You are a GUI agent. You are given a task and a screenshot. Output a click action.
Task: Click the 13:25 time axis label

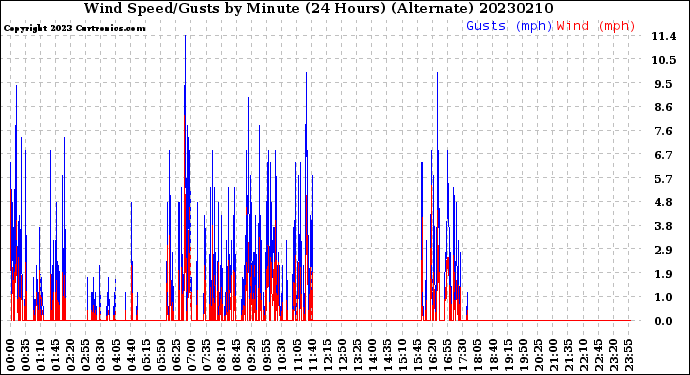[x=357, y=355]
